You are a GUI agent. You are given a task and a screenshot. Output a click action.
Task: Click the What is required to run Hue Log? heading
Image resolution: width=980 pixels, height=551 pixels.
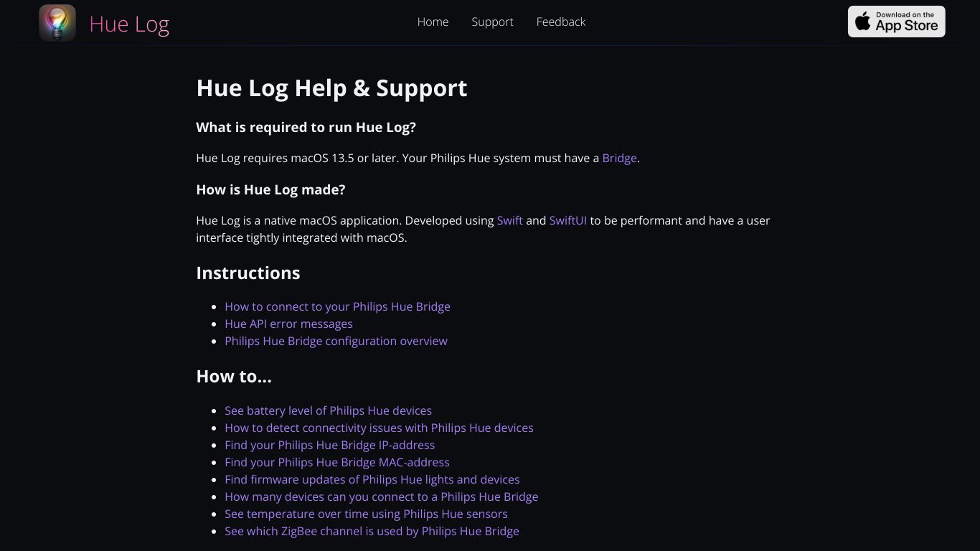click(306, 127)
